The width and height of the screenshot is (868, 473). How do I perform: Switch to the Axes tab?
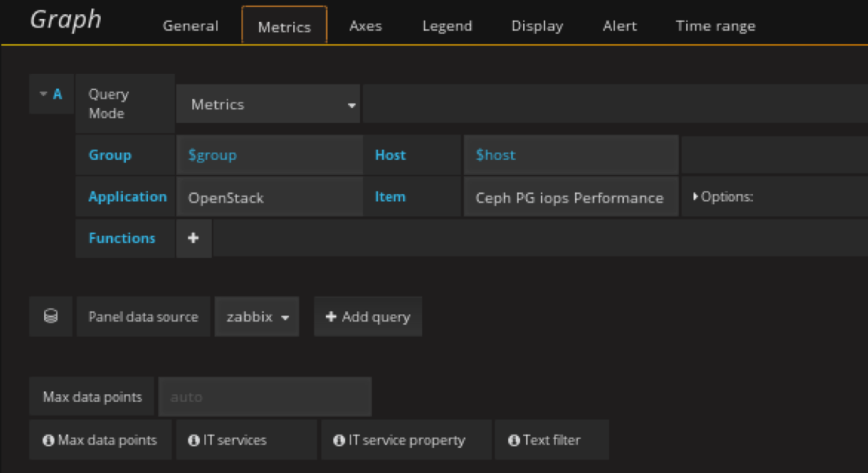pyautogui.click(x=365, y=26)
